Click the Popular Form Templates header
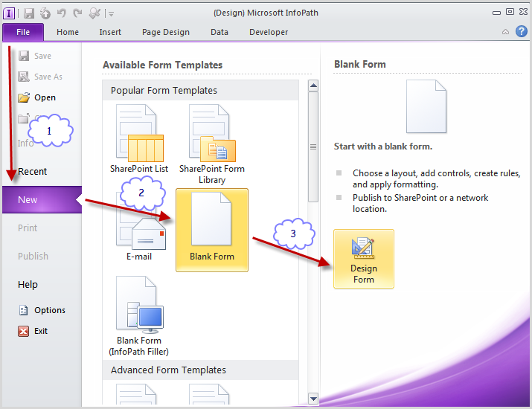532x409 pixels. coord(200,91)
